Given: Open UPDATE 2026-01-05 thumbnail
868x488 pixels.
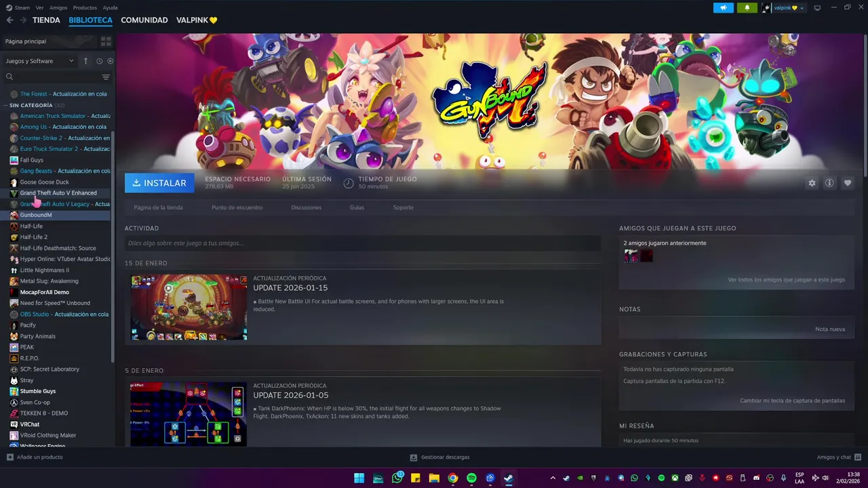Looking at the screenshot, I should (189, 413).
